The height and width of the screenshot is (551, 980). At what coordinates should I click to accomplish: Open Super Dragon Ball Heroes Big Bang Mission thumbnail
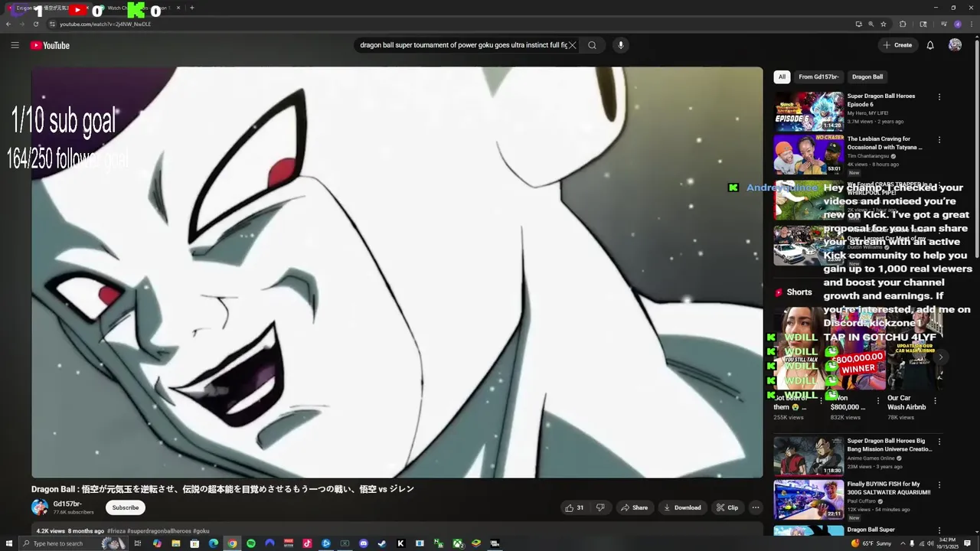(808, 457)
